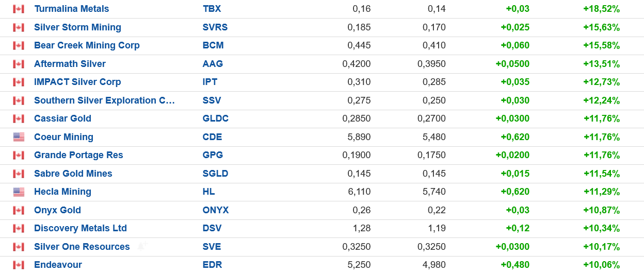Click the Hecla Mining company name

62,192
